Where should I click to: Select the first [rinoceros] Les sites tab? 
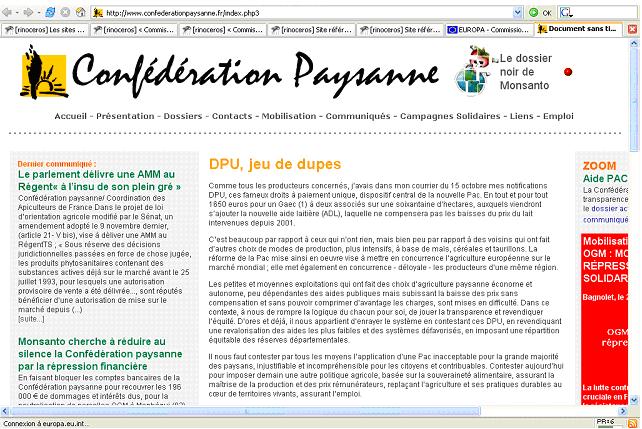[46, 31]
